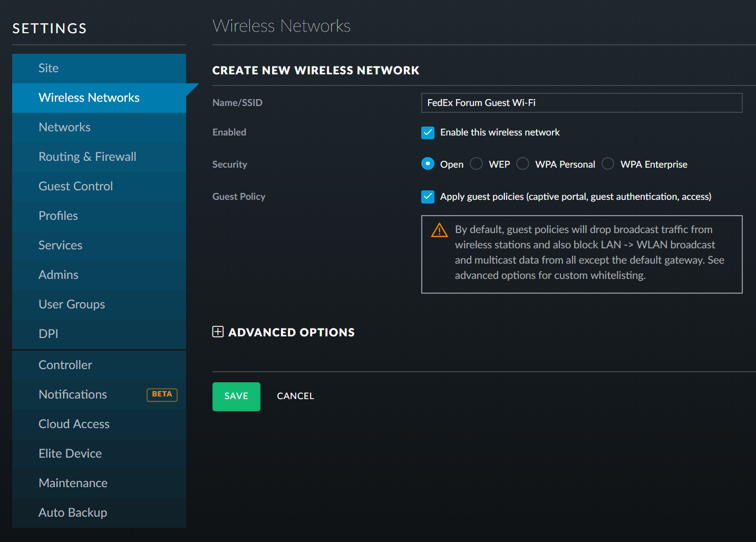Open the DPI settings page
The height and width of the screenshot is (542, 756).
(x=49, y=334)
